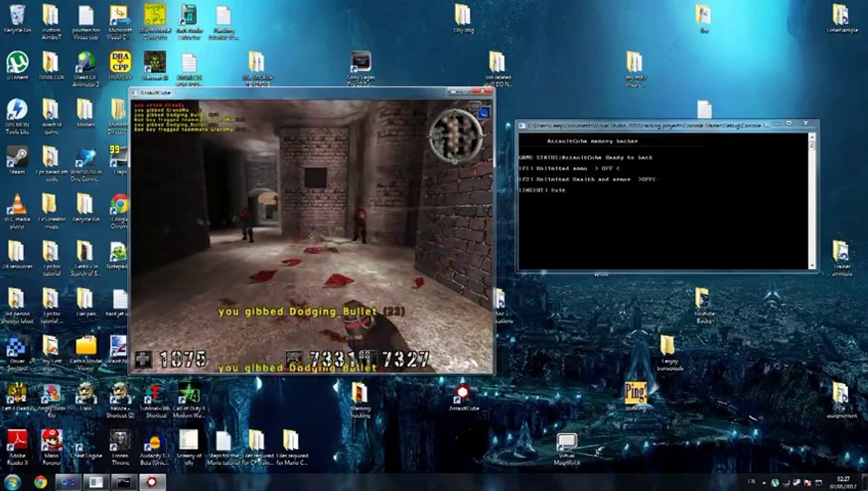Screen dimensions: 868x491
Task: Click the health value 1075 in game
Action: [183, 359]
